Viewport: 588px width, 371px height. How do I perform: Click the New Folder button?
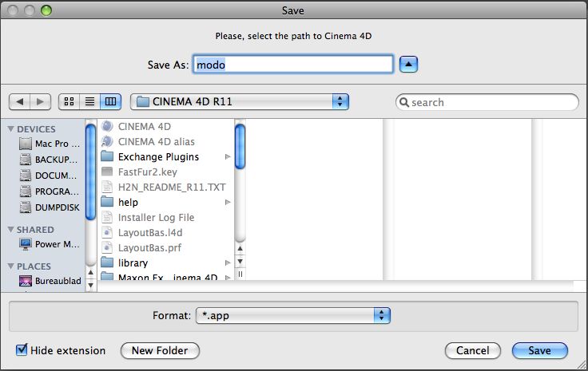point(160,350)
